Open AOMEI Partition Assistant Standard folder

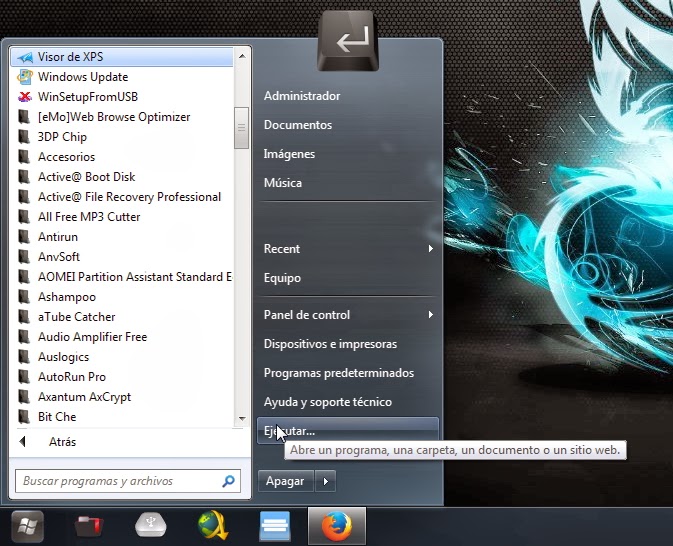click(x=122, y=277)
